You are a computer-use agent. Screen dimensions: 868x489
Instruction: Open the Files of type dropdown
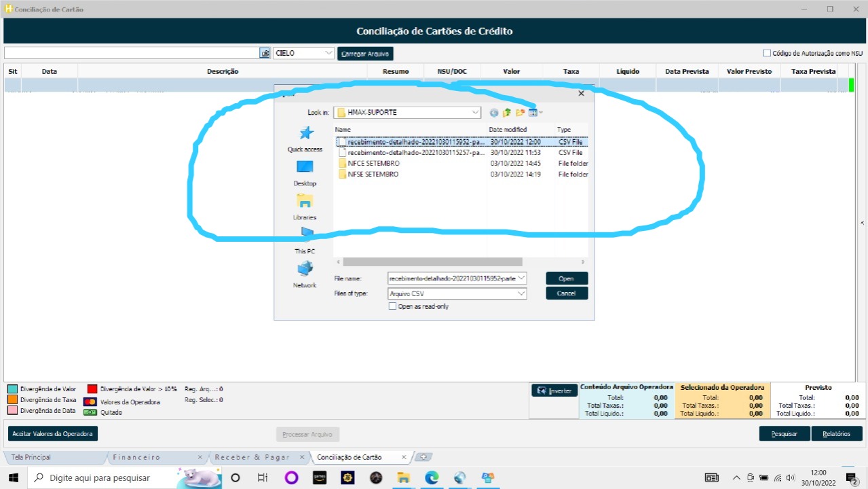[x=521, y=293]
